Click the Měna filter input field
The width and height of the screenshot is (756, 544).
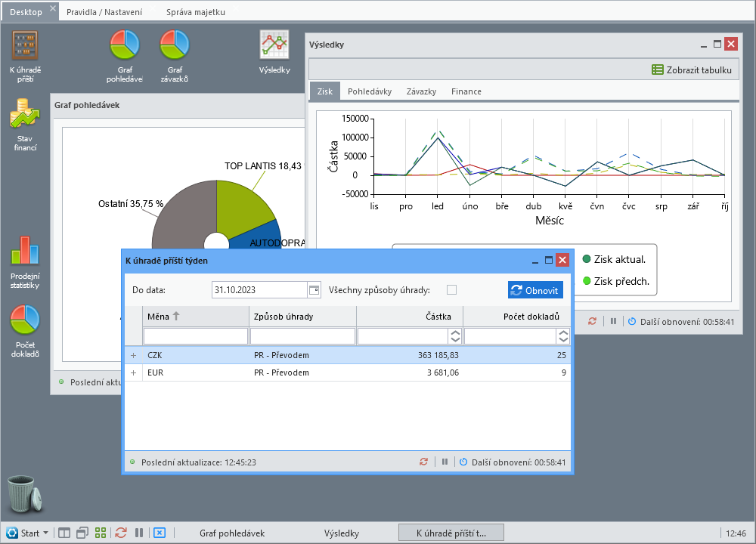(196, 335)
